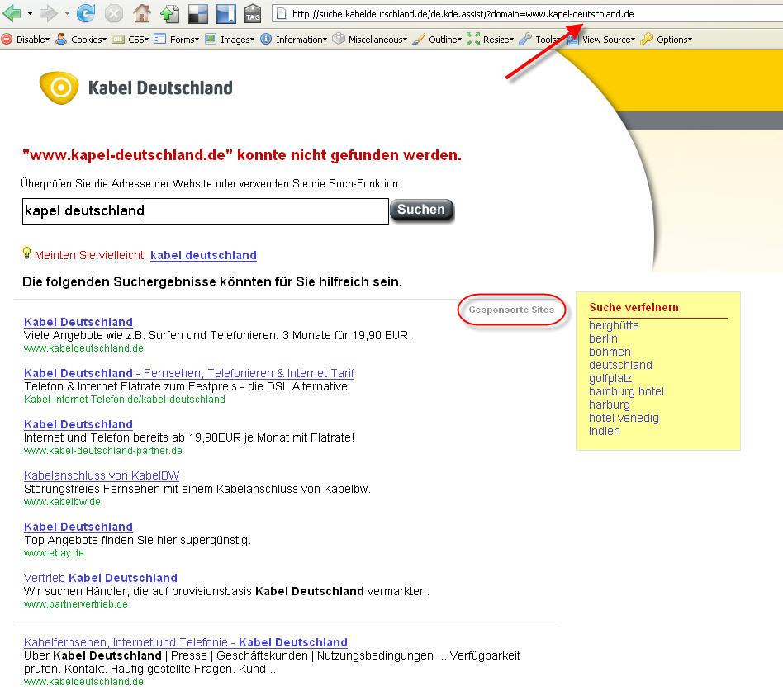Image resolution: width=783 pixels, height=700 pixels.
Task: Click the red Disable circle icon
Action: 7,39
